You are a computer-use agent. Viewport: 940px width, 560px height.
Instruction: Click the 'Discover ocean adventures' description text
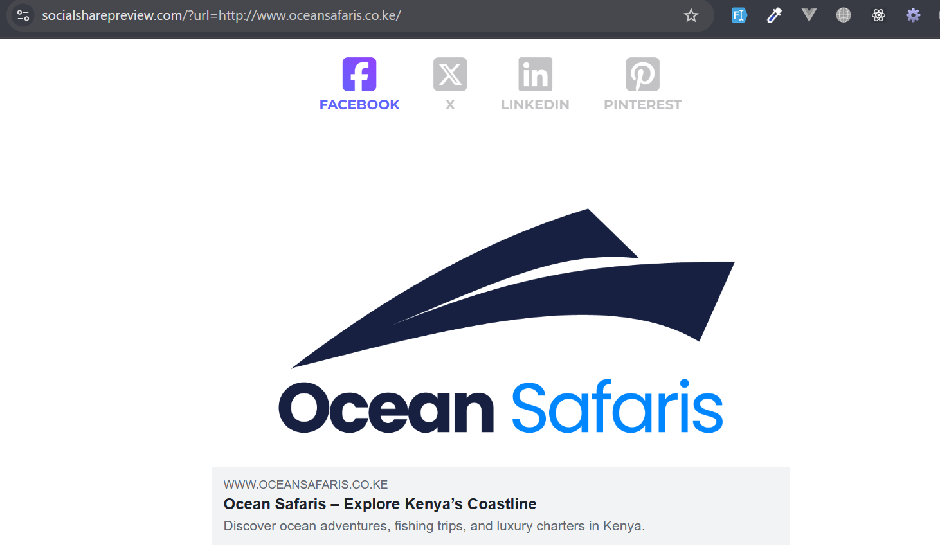(434, 526)
